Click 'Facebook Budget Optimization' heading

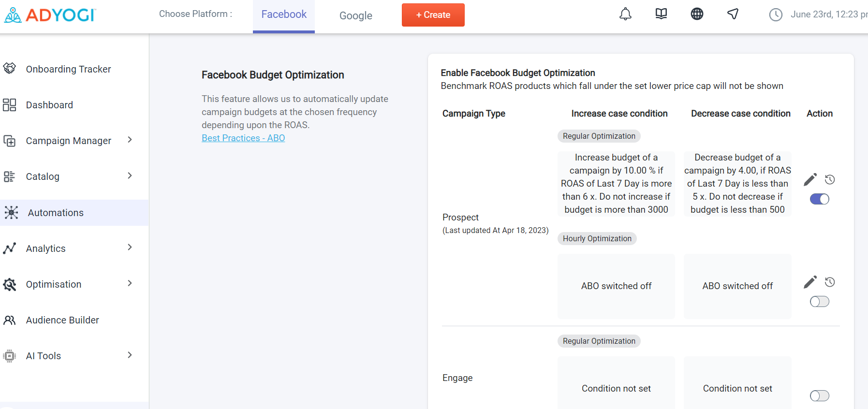point(273,75)
